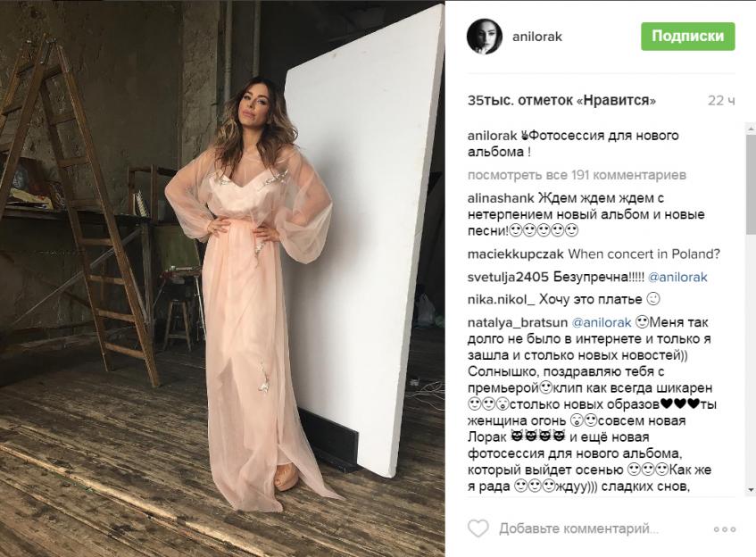756x557 pixels.
Task: Click @anilorak mention in natalya_bratsun's comment
Action: tap(602, 322)
